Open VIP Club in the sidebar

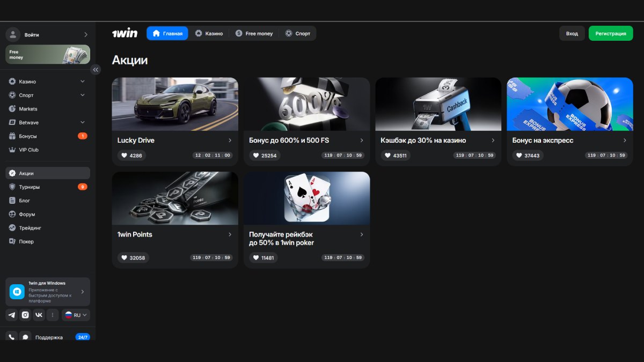point(48,150)
